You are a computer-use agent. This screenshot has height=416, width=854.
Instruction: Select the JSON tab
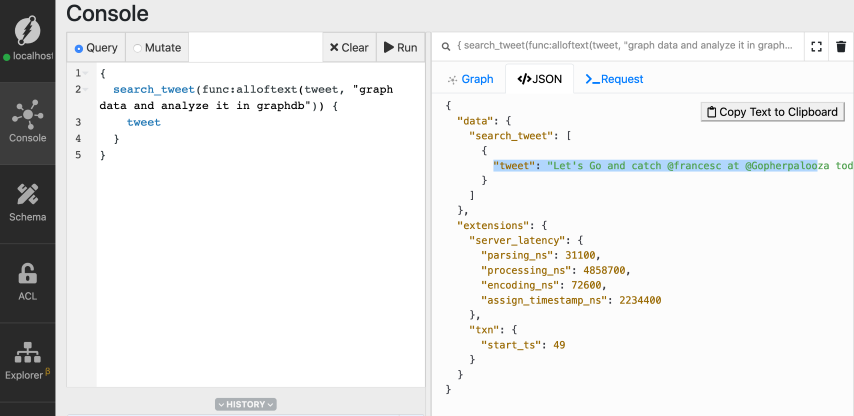pos(539,79)
